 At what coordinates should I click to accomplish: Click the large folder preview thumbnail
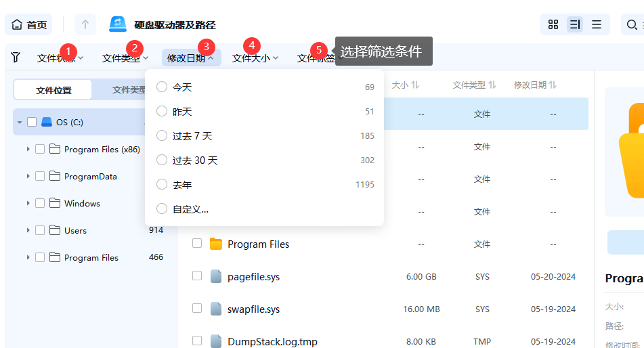click(632, 150)
